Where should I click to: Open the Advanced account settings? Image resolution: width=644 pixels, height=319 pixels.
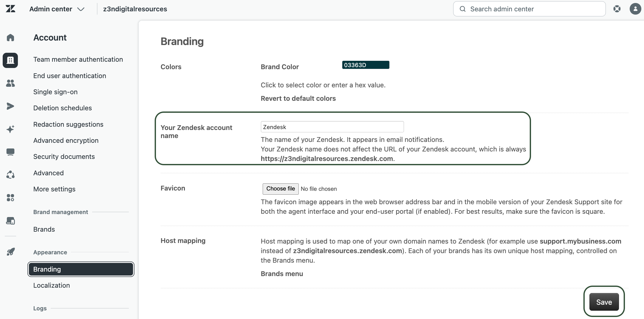pos(49,173)
